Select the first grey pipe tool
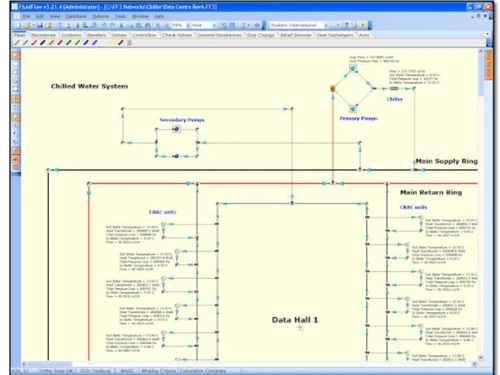This screenshot has height=375, width=500. [x=17, y=43]
